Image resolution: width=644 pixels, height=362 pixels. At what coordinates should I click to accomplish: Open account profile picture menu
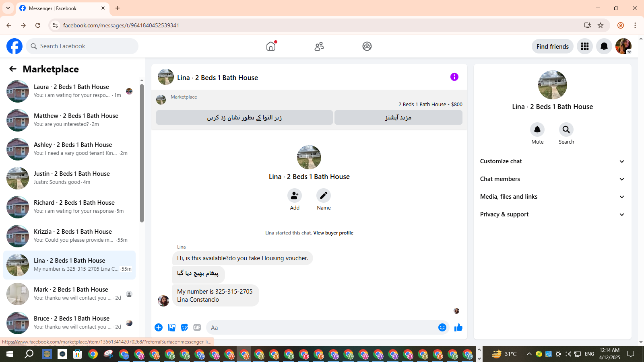[623, 46]
